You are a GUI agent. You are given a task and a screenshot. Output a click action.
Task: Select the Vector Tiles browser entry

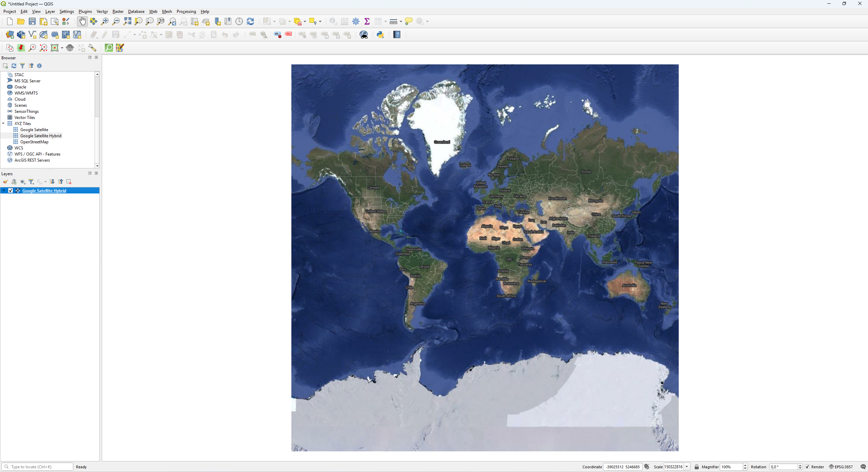click(25, 118)
